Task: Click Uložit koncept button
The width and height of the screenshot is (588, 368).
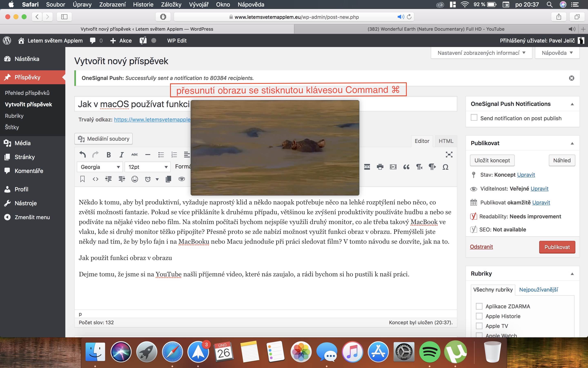Action: (x=492, y=160)
